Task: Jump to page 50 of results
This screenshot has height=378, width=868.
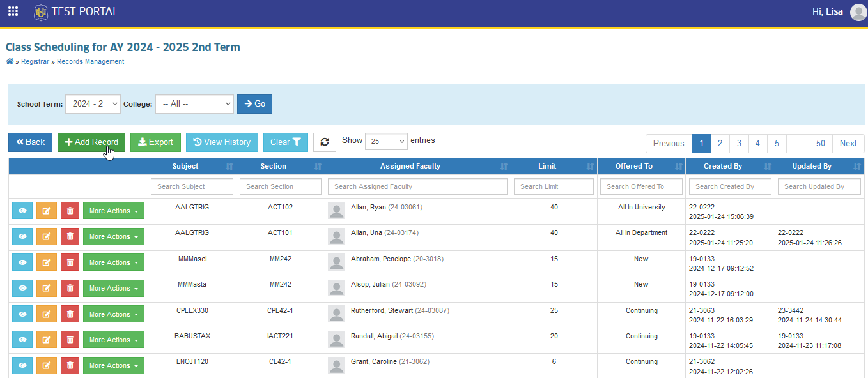Action: pos(821,144)
